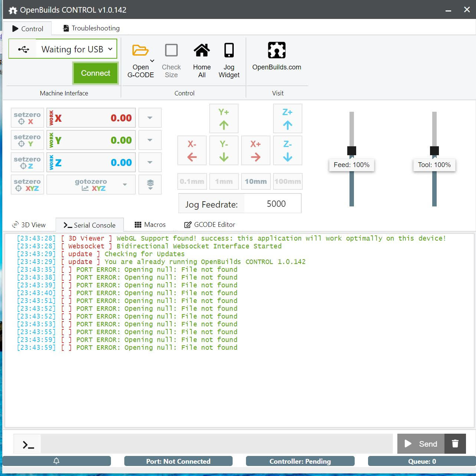Click the USB port icon
The height and width of the screenshot is (476, 476).
[x=23, y=49]
